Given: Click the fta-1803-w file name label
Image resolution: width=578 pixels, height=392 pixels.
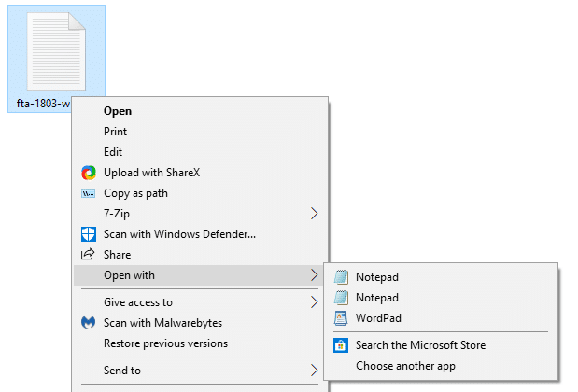Looking at the screenshot, I should (x=43, y=104).
